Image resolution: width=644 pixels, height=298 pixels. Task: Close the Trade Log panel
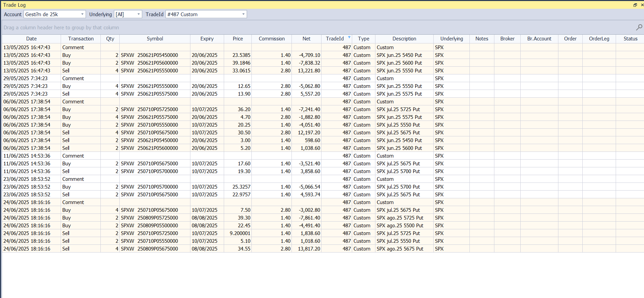click(642, 5)
